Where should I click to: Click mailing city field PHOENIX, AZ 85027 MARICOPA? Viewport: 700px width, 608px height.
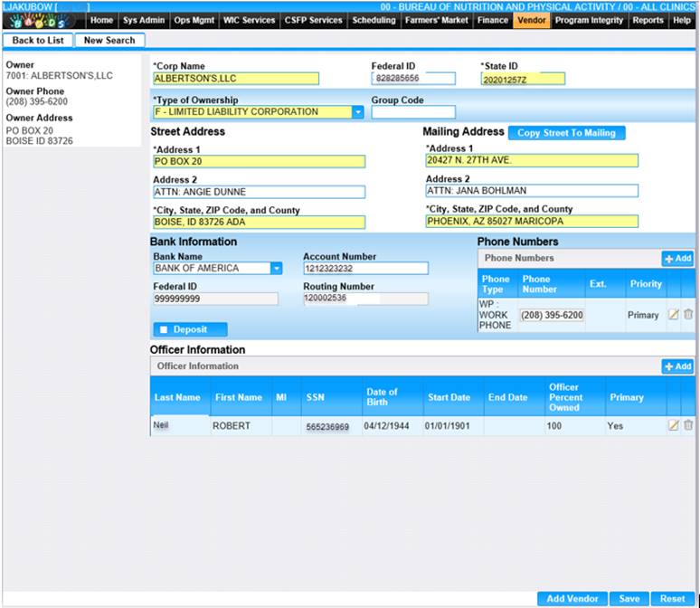[532, 221]
